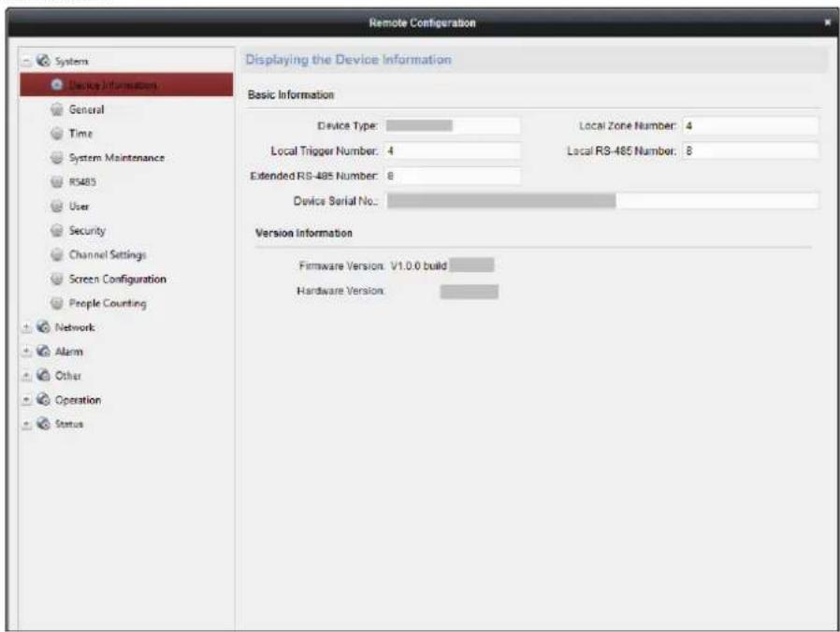The height and width of the screenshot is (632, 840).
Task: Click the Screen Configuration gear icon
Action: point(57,279)
